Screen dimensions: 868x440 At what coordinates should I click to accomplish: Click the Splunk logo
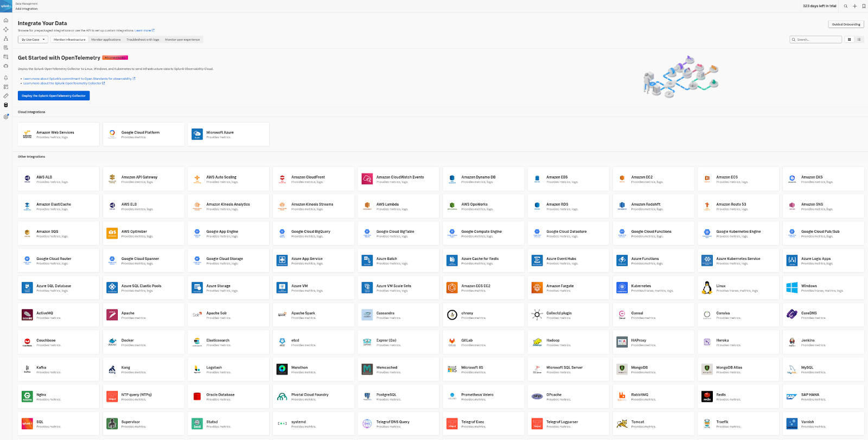[x=6, y=6]
